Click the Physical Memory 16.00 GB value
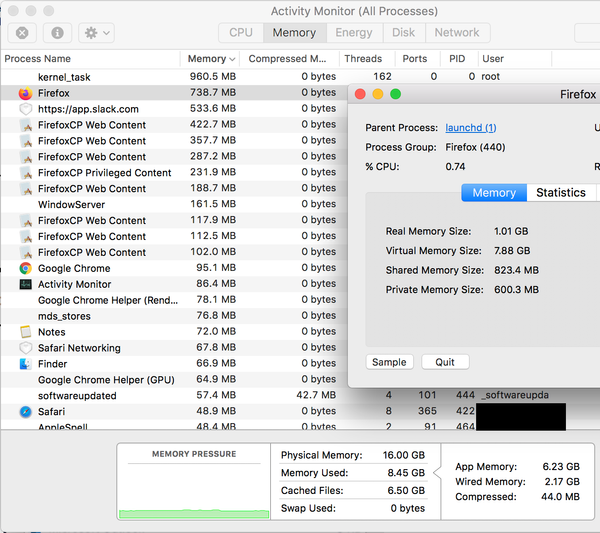 [x=404, y=455]
